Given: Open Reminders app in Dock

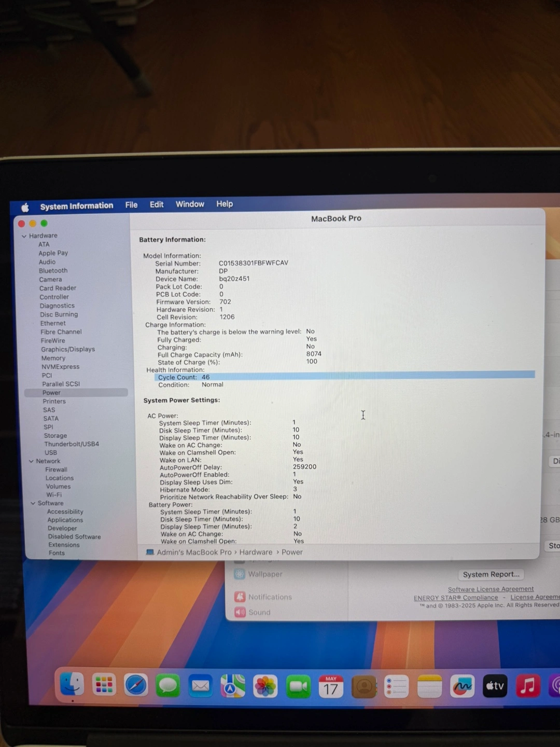Looking at the screenshot, I should coord(397,687).
